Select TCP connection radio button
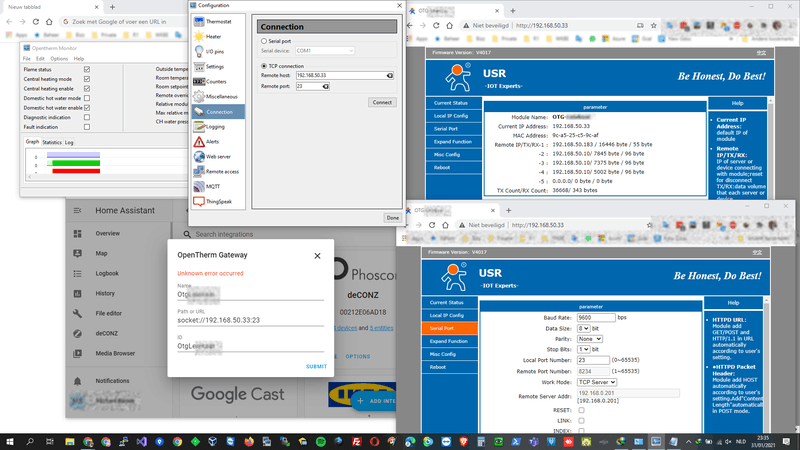This screenshot has height=450, width=800. pyautogui.click(x=264, y=66)
